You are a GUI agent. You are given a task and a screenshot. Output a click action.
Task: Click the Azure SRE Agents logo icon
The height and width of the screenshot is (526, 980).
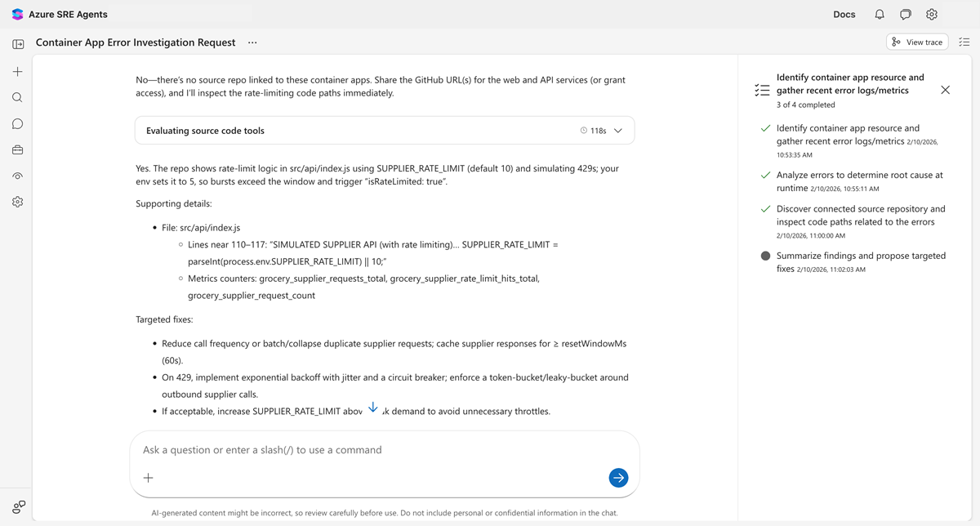[x=16, y=14]
